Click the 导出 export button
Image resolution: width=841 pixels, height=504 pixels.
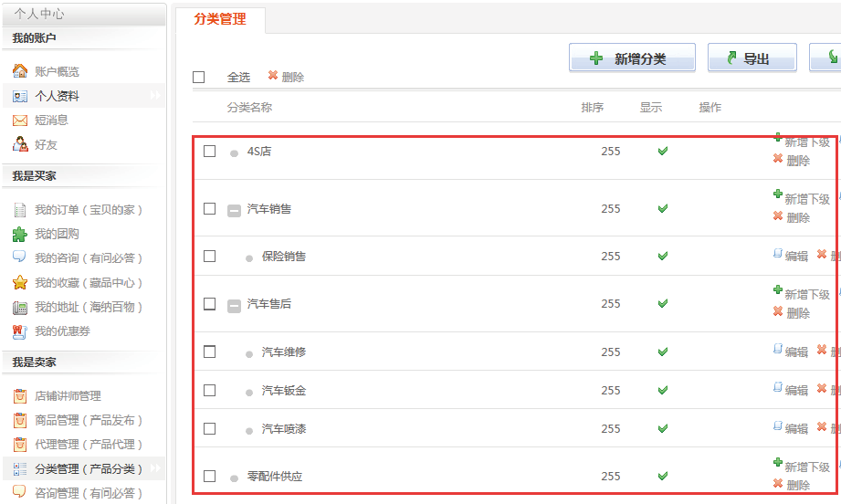(x=752, y=58)
